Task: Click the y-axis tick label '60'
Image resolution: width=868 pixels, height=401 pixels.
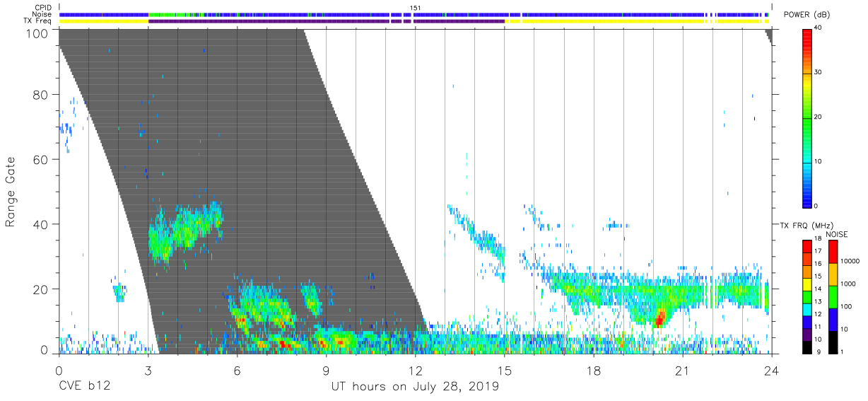Action: tap(40, 159)
